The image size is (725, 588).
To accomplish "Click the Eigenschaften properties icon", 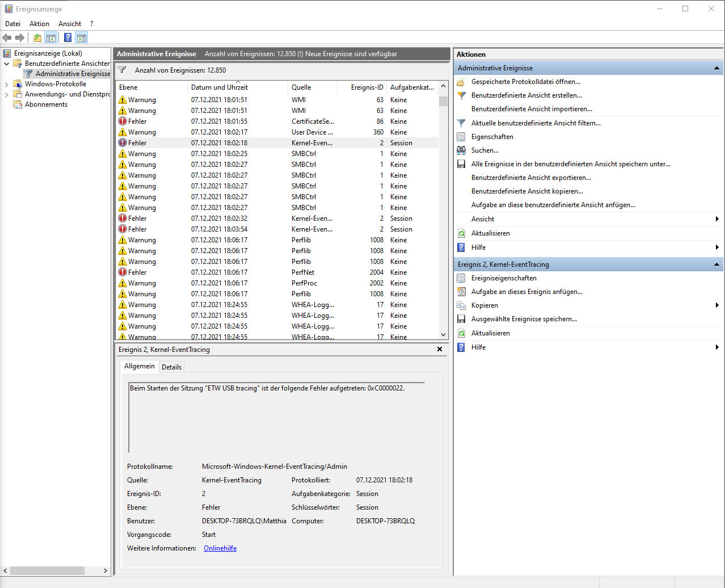I will point(461,137).
